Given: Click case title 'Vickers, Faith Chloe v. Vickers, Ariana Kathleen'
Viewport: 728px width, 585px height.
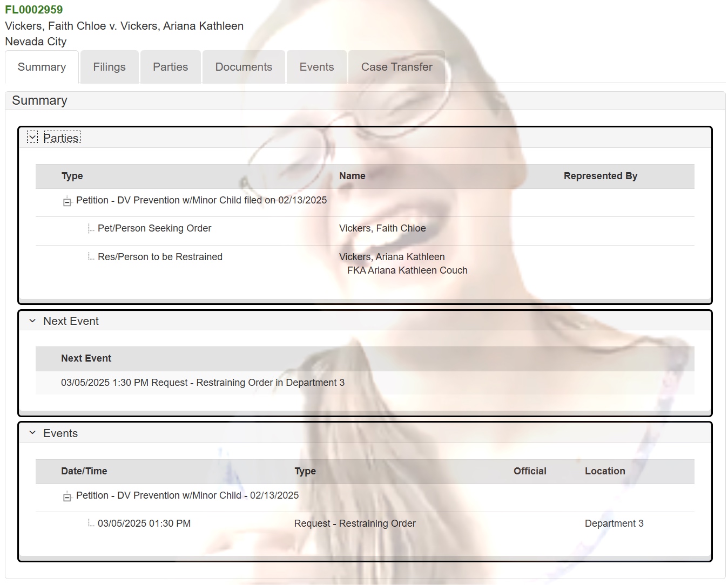Looking at the screenshot, I should click(x=124, y=26).
